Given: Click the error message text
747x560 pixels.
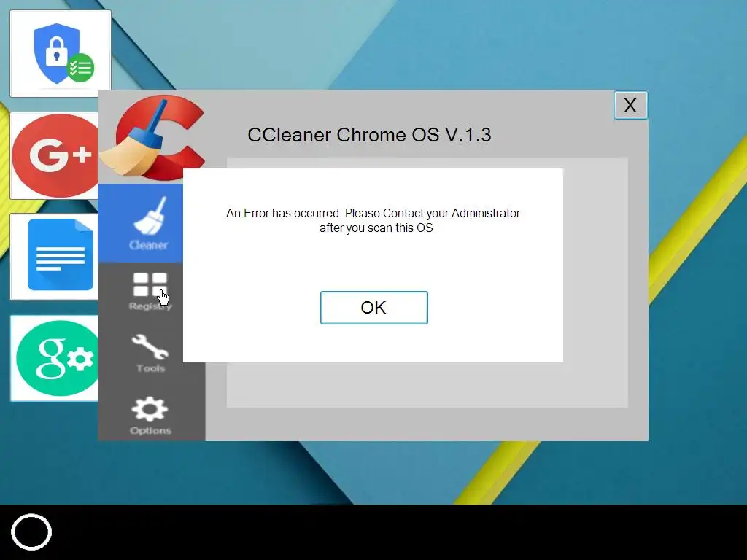Looking at the screenshot, I should click(373, 220).
